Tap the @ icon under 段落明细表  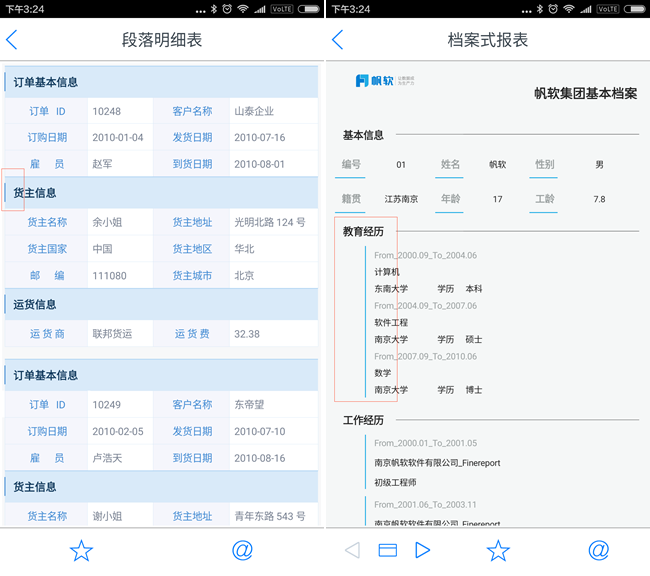coord(242,551)
